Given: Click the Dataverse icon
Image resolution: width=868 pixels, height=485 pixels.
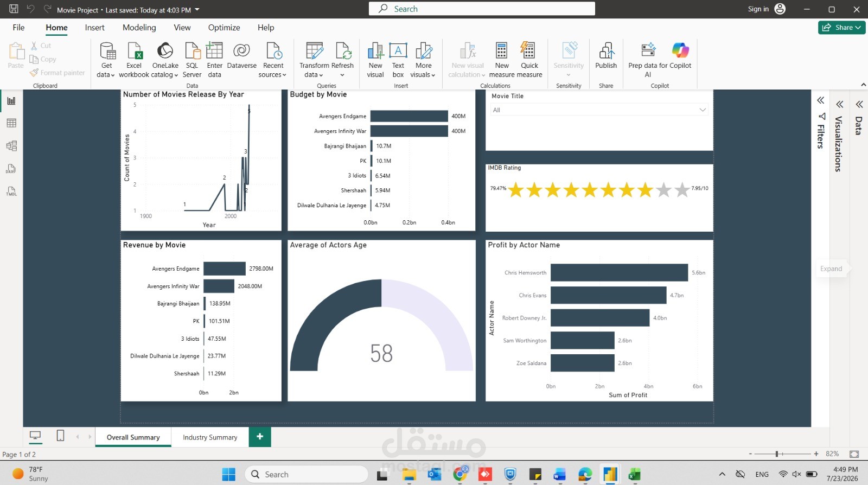Looking at the screenshot, I should 241,51.
